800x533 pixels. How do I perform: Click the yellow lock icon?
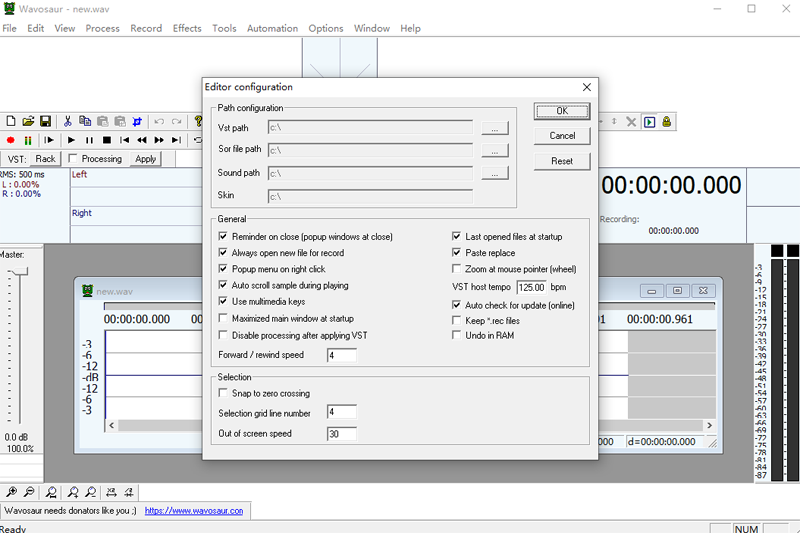(666, 121)
